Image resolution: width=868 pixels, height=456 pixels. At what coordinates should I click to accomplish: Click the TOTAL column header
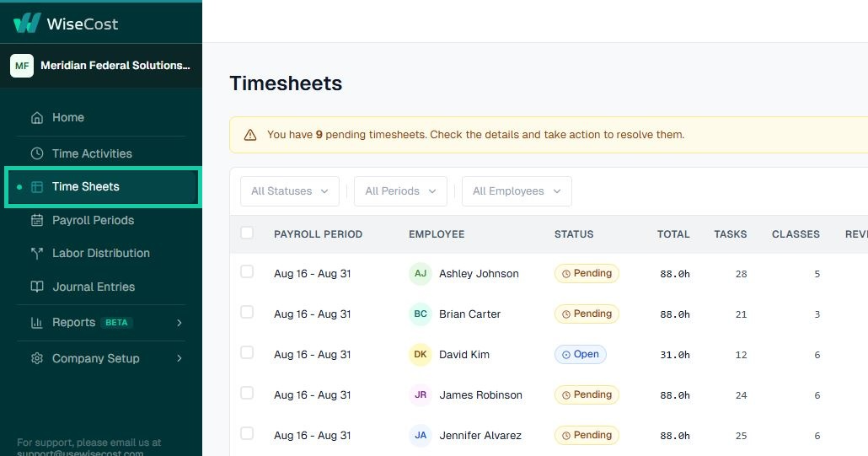[x=673, y=234]
